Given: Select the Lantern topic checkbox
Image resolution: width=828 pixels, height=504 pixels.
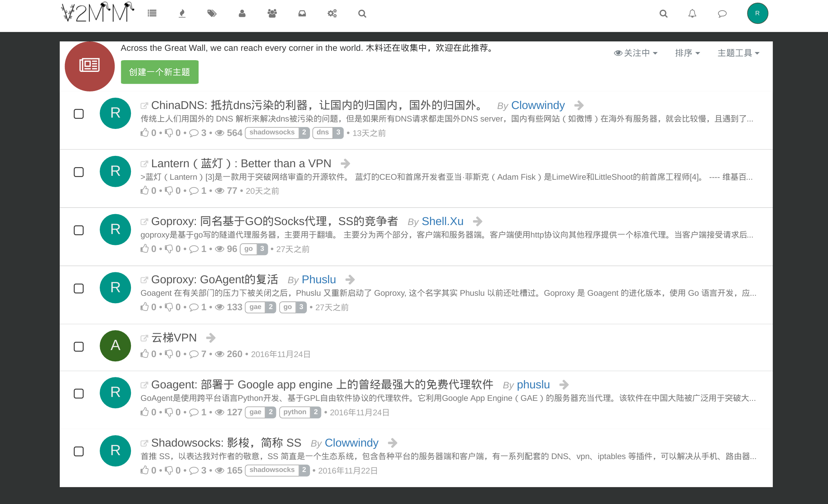Looking at the screenshot, I should tap(79, 172).
